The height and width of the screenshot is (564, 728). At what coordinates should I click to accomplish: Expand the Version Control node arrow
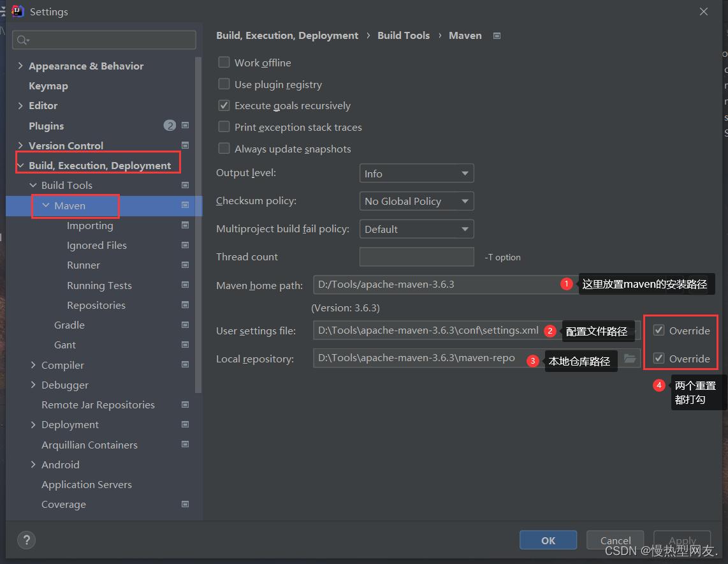pos(20,145)
